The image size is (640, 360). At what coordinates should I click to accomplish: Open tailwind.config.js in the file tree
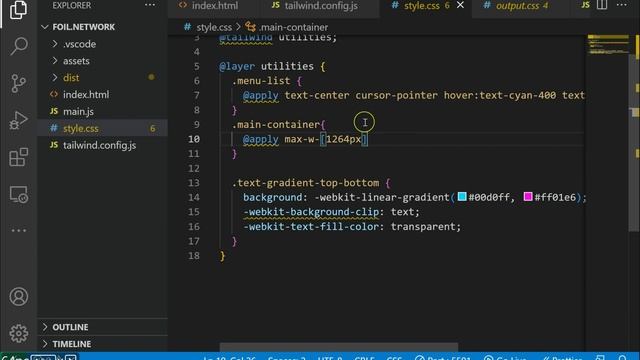tap(99, 145)
